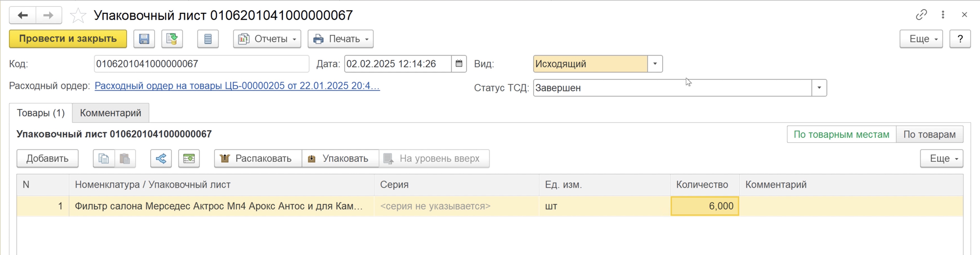
Task: Add document to favorites with star icon
Action: click(78, 16)
